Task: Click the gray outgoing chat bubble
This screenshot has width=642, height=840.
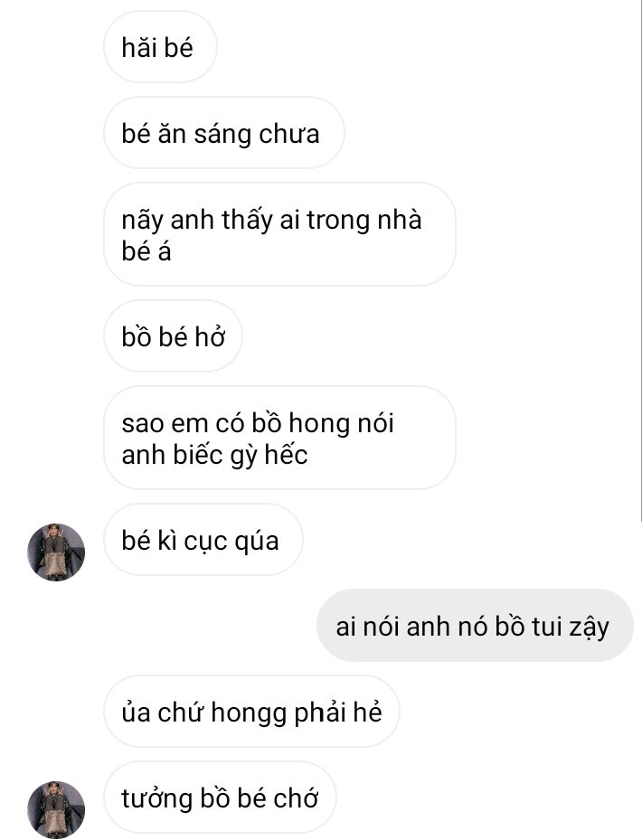Action: click(x=475, y=626)
